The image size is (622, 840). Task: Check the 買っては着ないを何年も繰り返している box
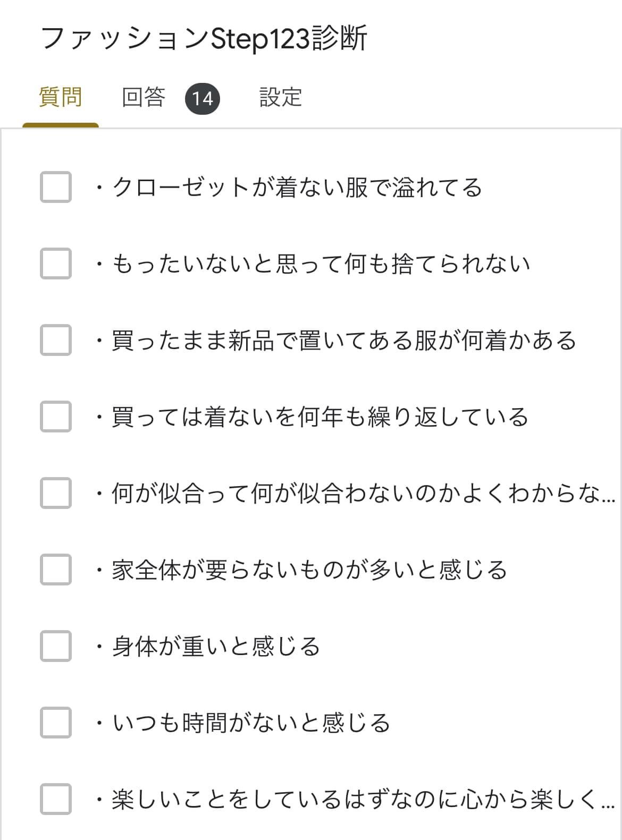(56, 417)
